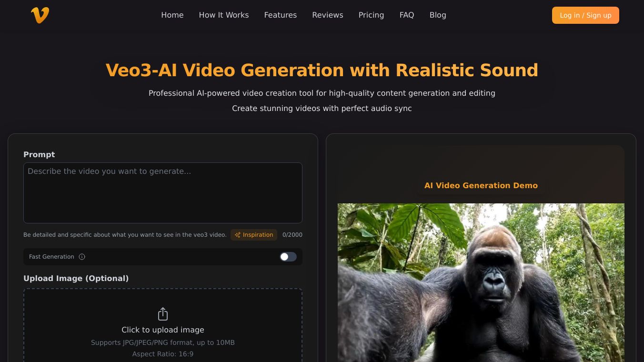Click the Inspiration button
This screenshot has width=644, height=362.
[254, 235]
